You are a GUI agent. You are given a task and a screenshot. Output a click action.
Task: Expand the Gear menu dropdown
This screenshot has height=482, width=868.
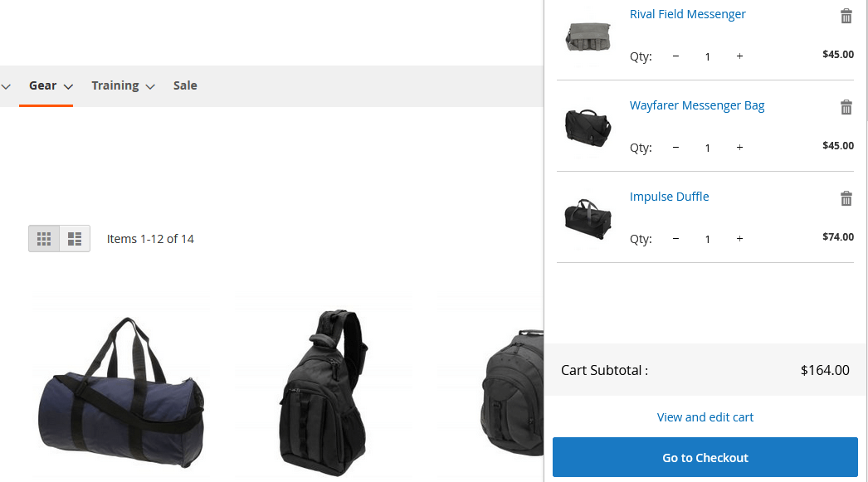[51, 85]
